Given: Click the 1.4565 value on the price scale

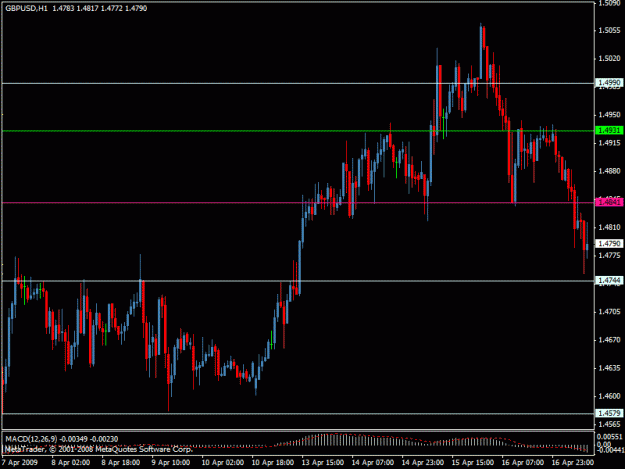Looking at the screenshot, I should (x=609, y=424).
